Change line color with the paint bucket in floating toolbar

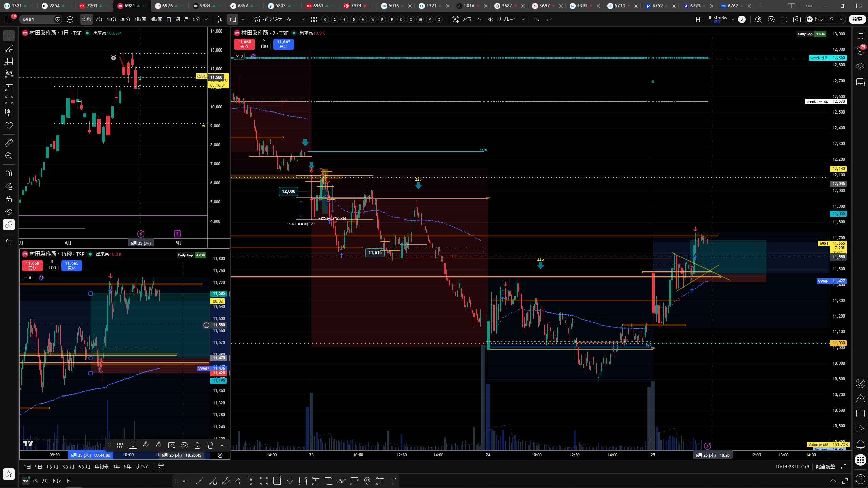(x=146, y=445)
